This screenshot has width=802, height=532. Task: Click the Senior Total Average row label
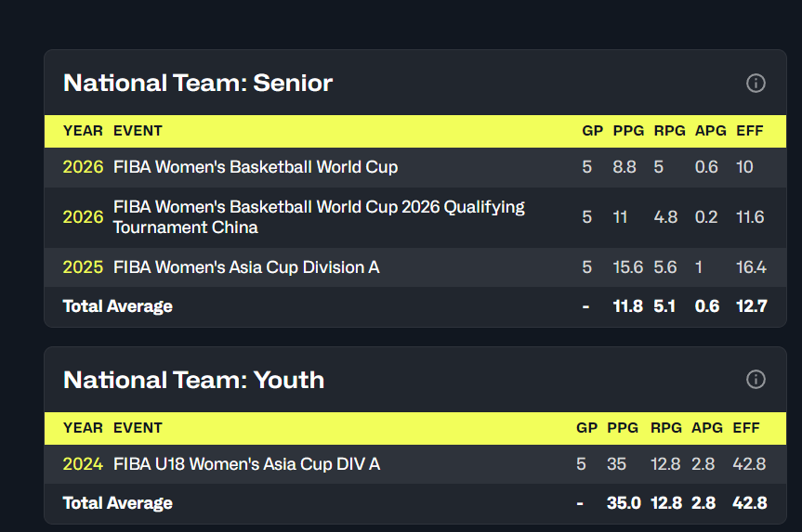pyautogui.click(x=118, y=306)
